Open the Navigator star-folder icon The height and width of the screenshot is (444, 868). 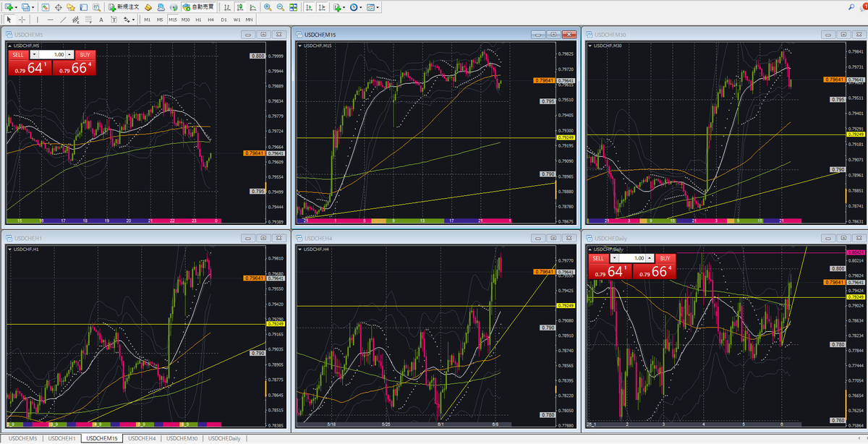point(71,7)
